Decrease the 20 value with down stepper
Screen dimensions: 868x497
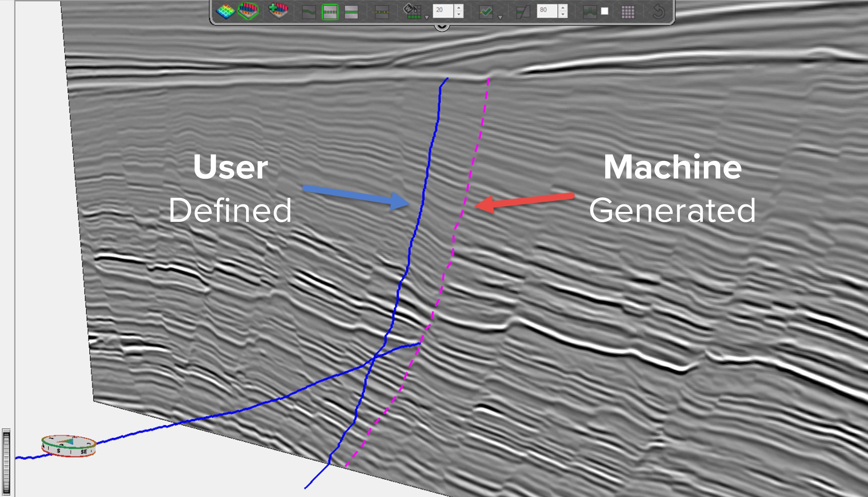[459, 14]
